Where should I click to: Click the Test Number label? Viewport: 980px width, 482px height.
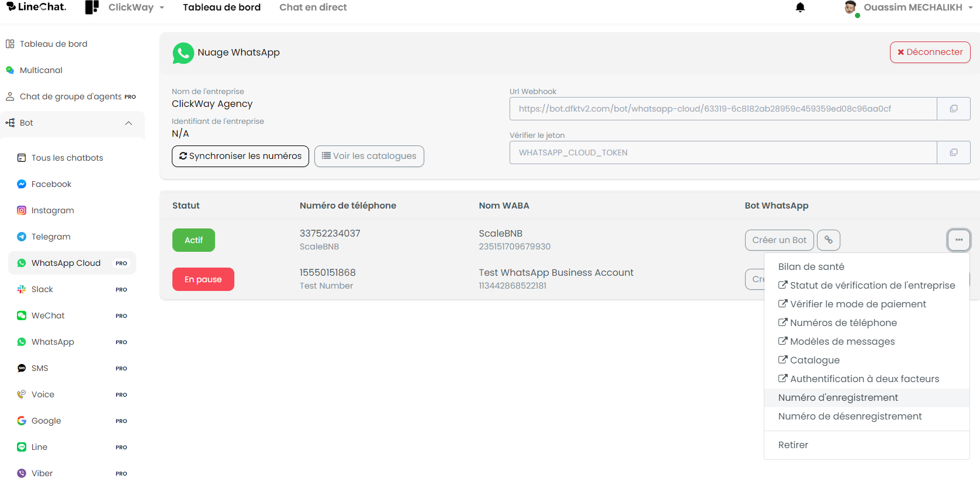tap(327, 286)
